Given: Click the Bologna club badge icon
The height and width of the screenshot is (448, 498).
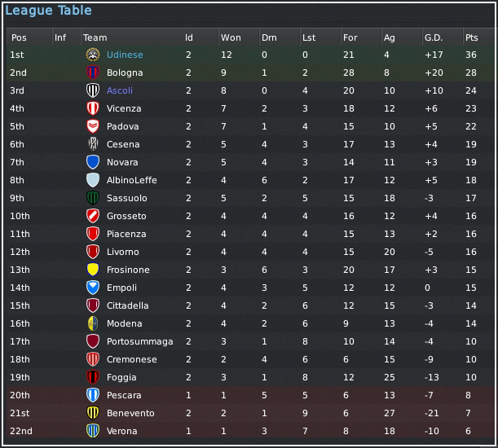Looking at the screenshot, I should coord(92,72).
